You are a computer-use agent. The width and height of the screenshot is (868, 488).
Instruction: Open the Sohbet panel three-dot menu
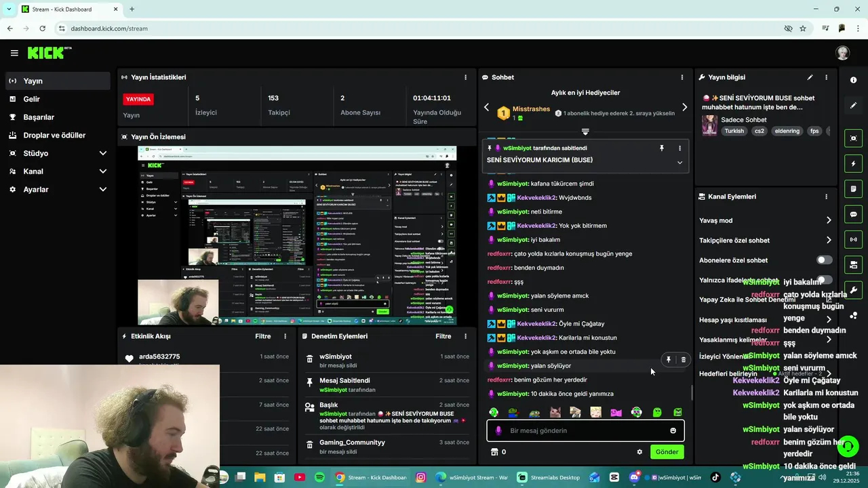coord(682,77)
